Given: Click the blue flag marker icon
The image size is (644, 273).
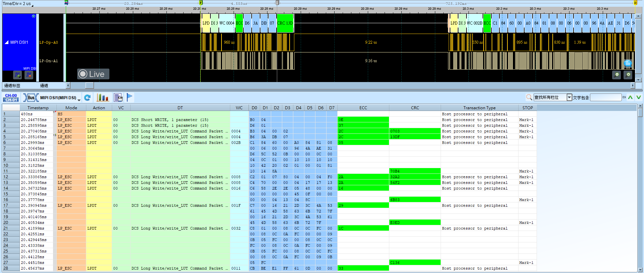Looking at the screenshot, I should pyautogui.click(x=130, y=97).
